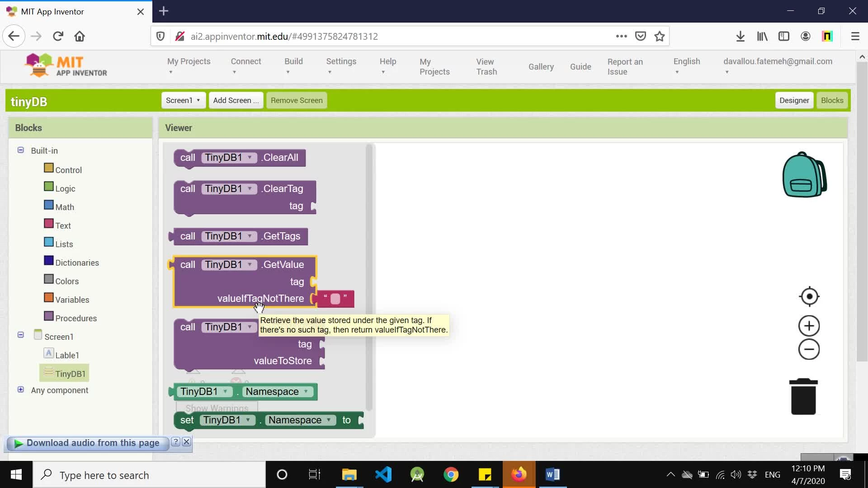The width and height of the screenshot is (868, 488).
Task: Collapse the Built-in blocks tree
Action: [x=20, y=150]
